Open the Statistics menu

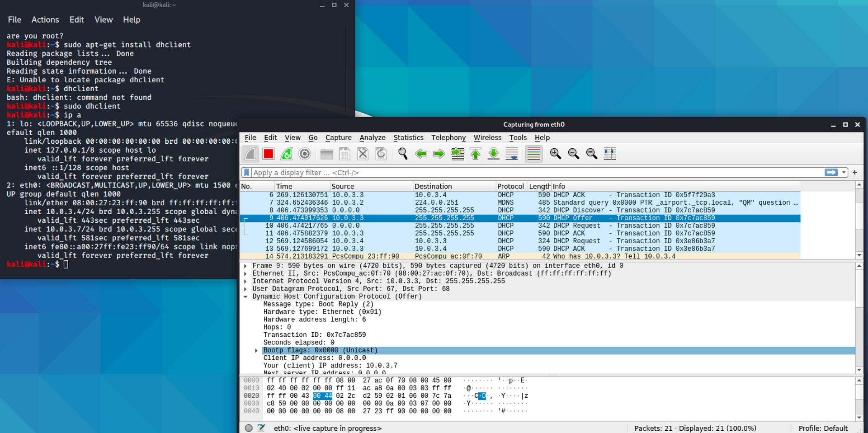click(x=408, y=137)
